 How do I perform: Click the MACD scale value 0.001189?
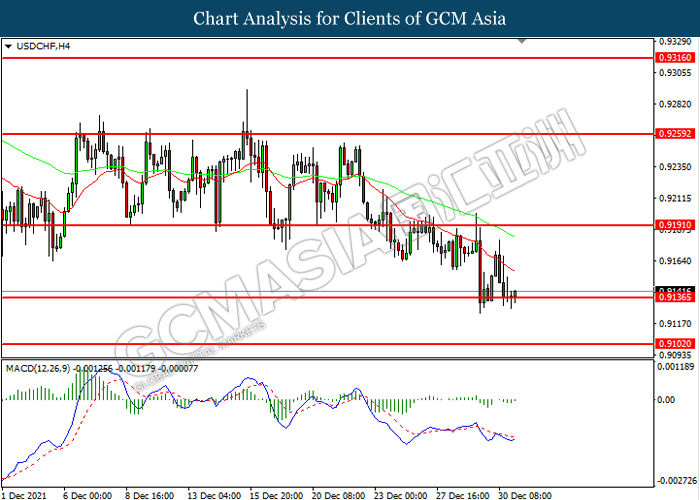click(677, 367)
